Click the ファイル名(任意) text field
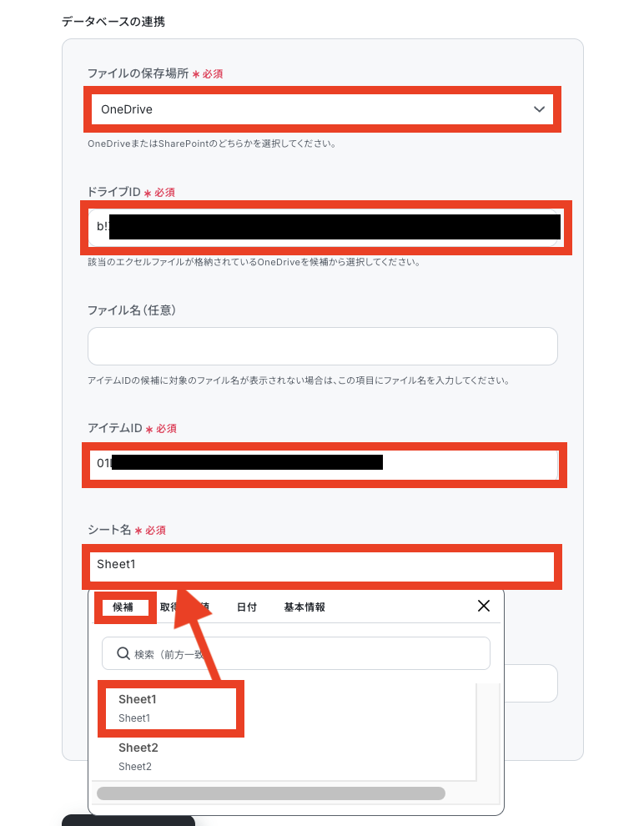 click(x=323, y=346)
